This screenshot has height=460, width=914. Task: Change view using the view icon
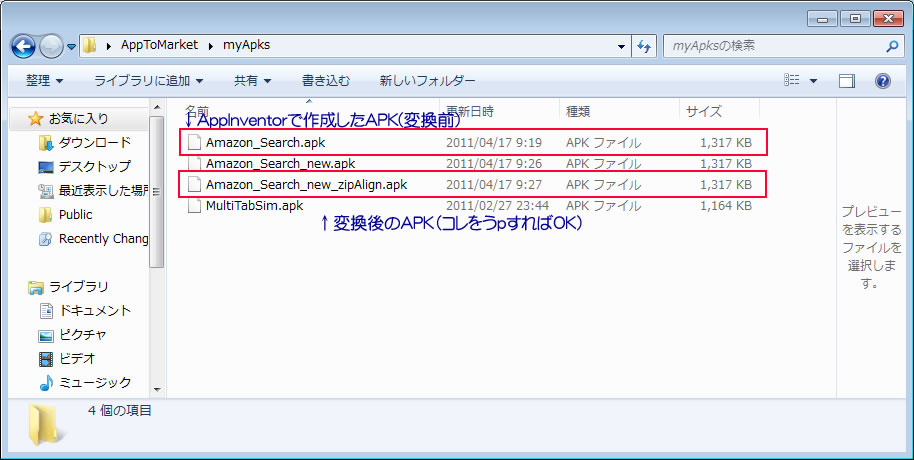tap(792, 80)
